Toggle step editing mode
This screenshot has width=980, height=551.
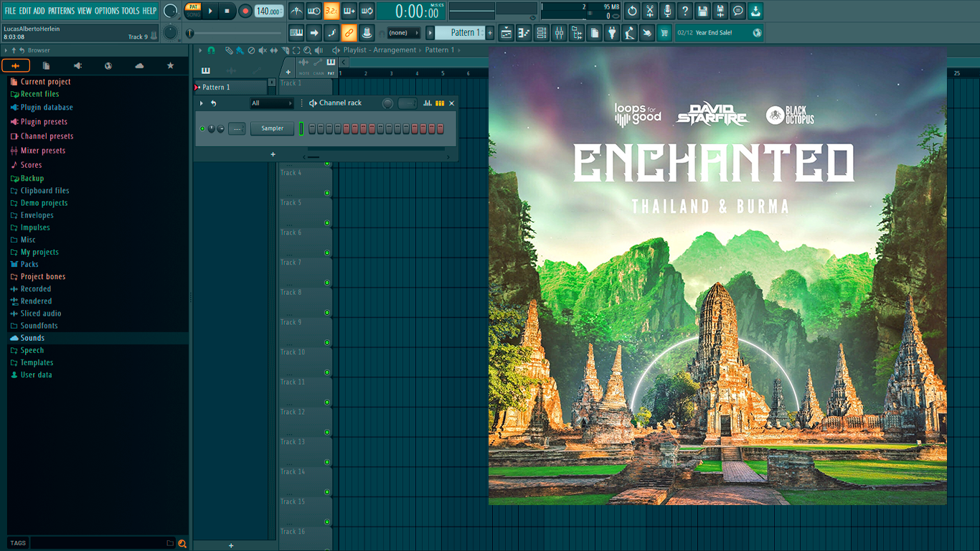tap(331, 32)
